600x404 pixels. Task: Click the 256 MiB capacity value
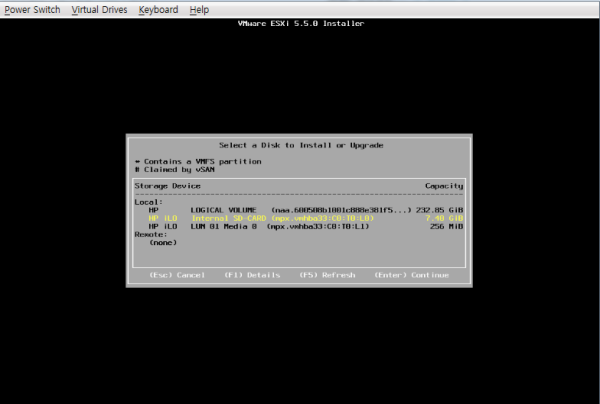[x=447, y=226]
